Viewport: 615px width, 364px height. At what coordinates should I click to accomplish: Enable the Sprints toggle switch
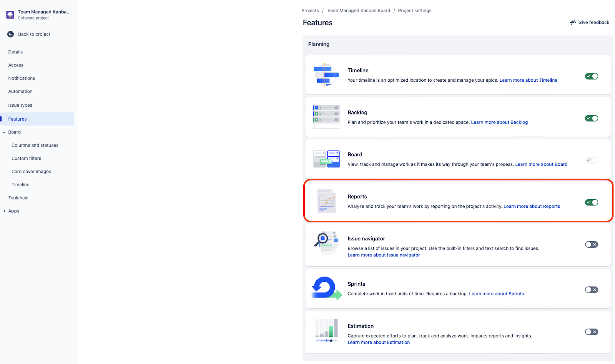point(591,290)
